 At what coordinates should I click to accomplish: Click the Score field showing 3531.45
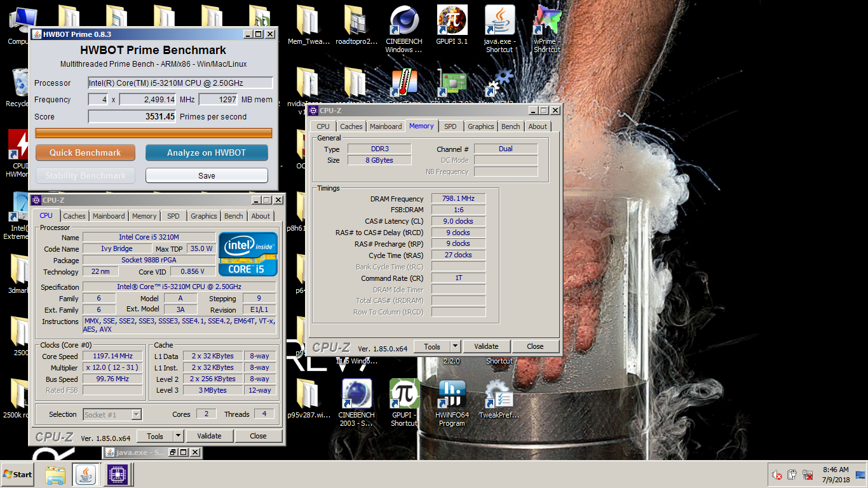point(132,116)
